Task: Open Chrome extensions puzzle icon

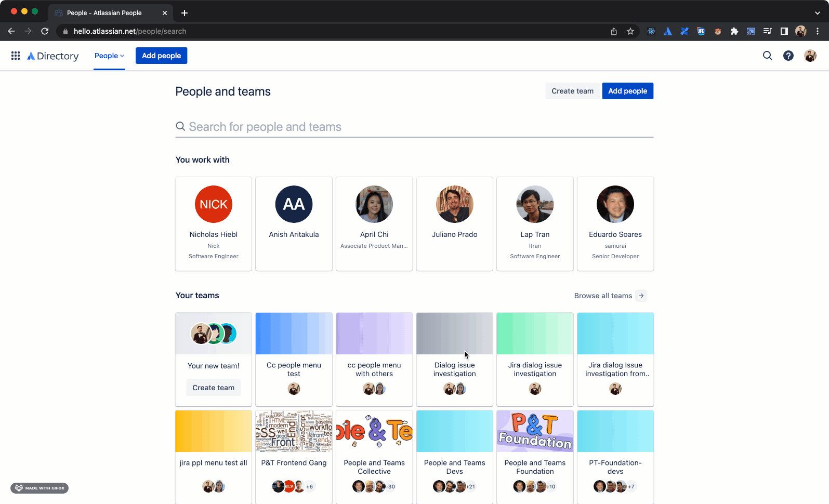Action: pyautogui.click(x=734, y=31)
